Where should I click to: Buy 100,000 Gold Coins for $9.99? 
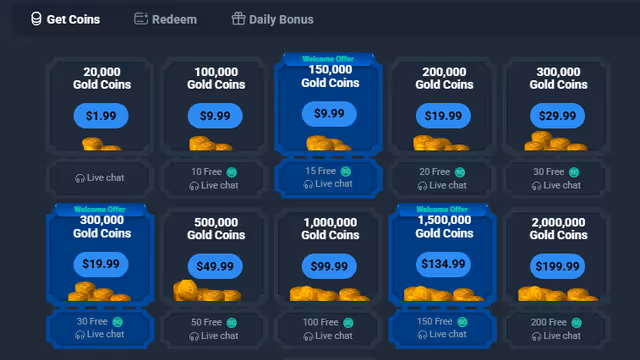[x=215, y=116]
